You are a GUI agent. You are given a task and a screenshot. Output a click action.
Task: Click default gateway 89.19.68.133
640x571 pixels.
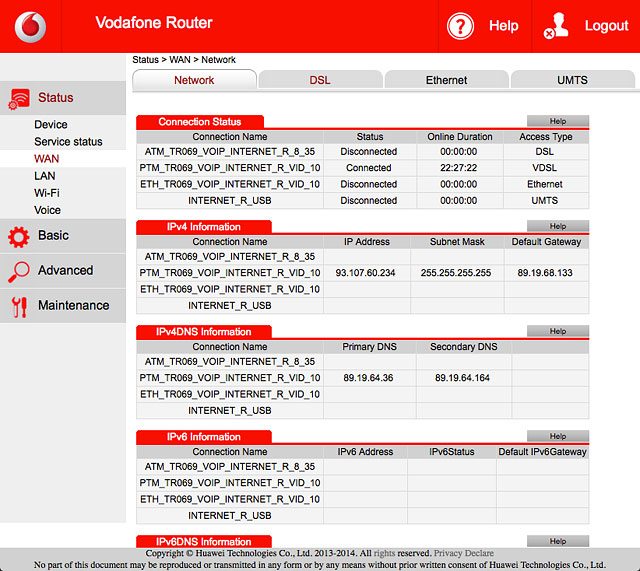pyautogui.click(x=545, y=273)
